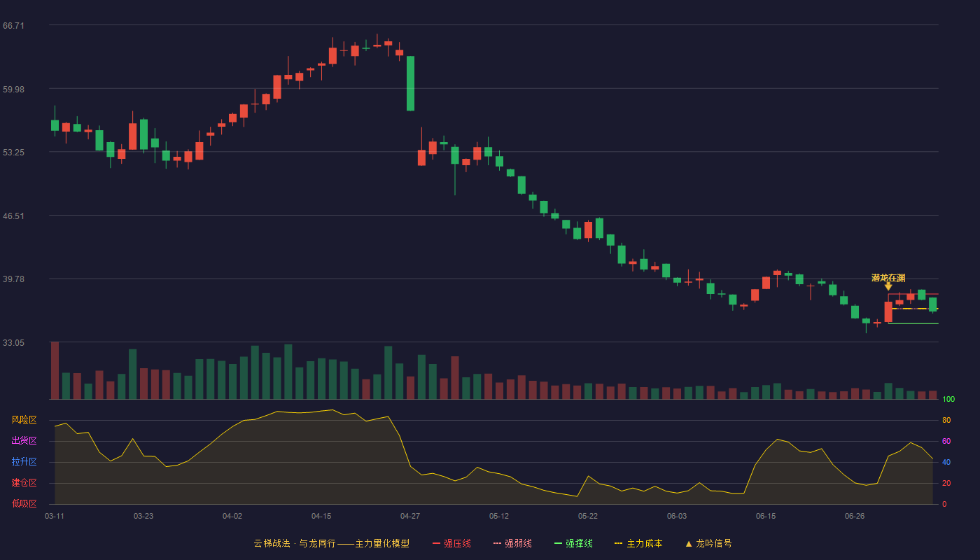
Task: Select the tall green candlestick near 04-27
Action: point(410,83)
